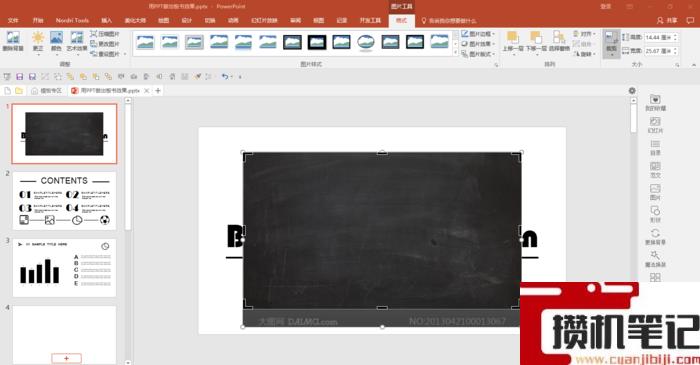Click the Compress Pictures (压缩图片) button
Screen dimensions: 700x365
pos(105,34)
